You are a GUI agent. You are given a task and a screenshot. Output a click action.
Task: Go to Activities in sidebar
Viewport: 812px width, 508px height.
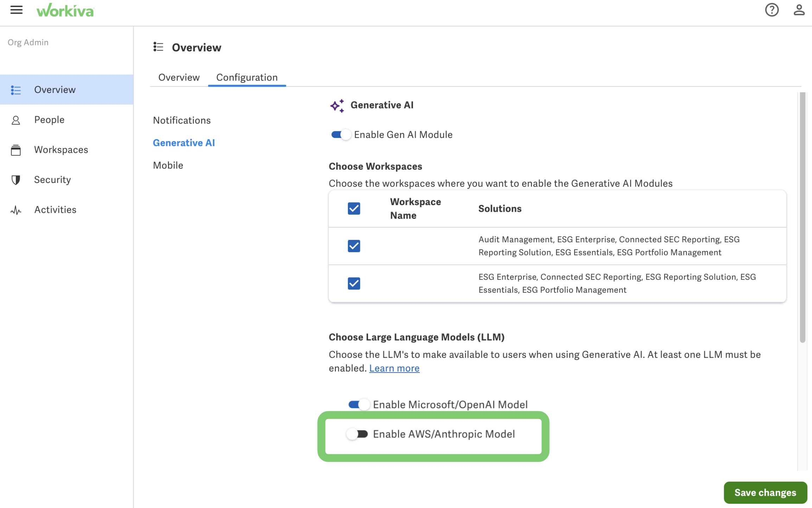pos(66,210)
